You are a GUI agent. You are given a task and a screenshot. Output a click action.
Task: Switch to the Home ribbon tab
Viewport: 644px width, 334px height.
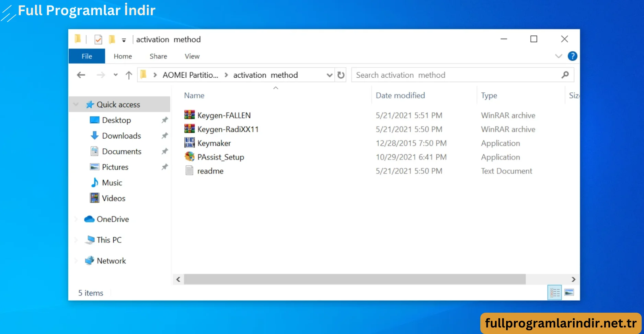pos(123,56)
